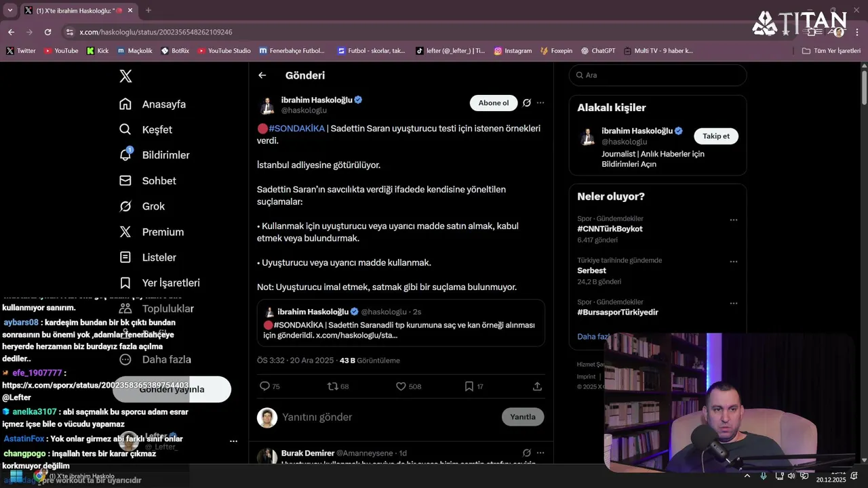Screen dimensions: 868x488
Task: Click Gönderi yayınla post button
Action: coord(172,390)
